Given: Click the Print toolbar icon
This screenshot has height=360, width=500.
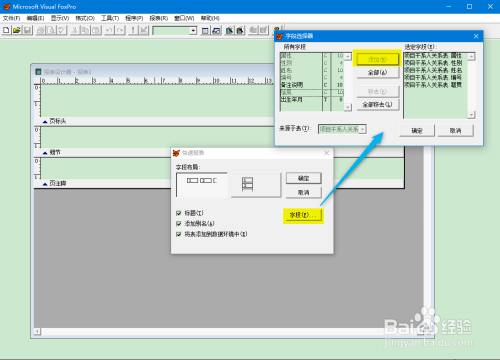Looking at the screenshot, I should pos(41,30).
